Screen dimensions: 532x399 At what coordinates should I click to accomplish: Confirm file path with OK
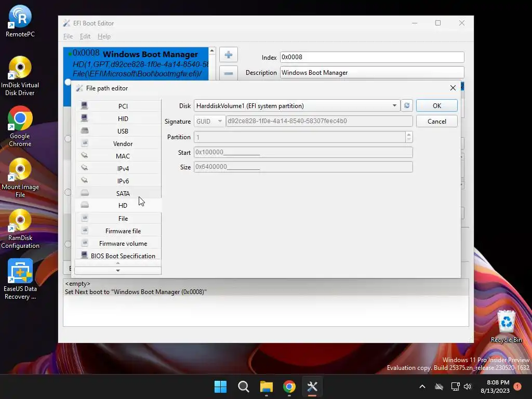(436, 105)
